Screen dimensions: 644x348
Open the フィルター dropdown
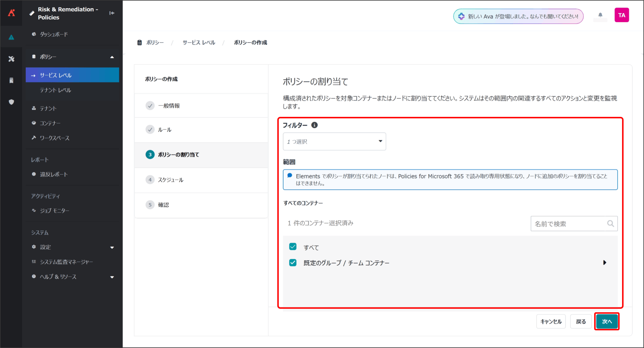click(334, 141)
